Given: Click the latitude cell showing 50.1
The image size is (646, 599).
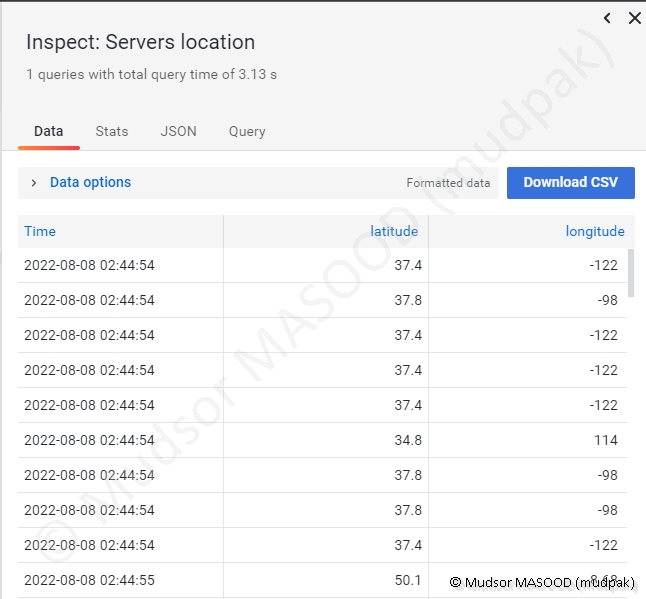Looking at the screenshot, I should click(407, 580).
